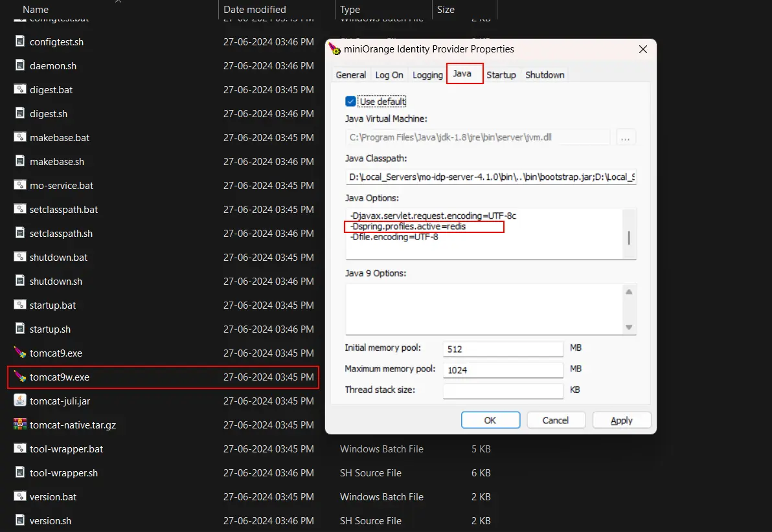Open the JVM path browse dialog
772x532 pixels.
pyautogui.click(x=626, y=137)
